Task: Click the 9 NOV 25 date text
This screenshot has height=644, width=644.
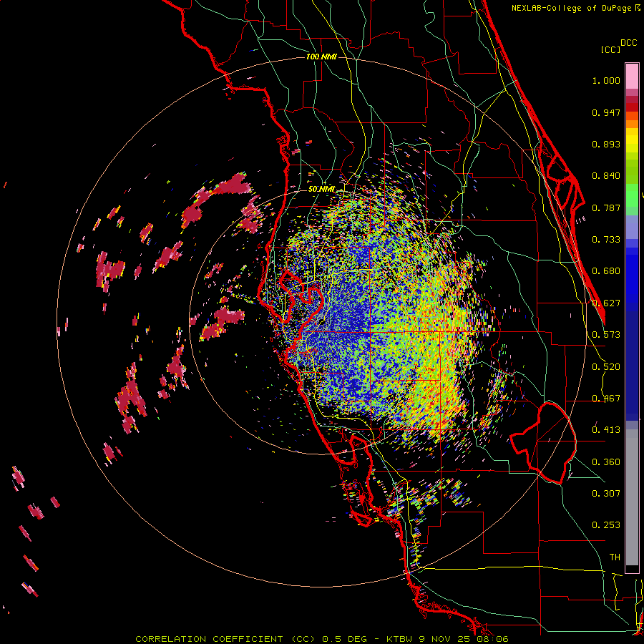Action: click(444, 639)
